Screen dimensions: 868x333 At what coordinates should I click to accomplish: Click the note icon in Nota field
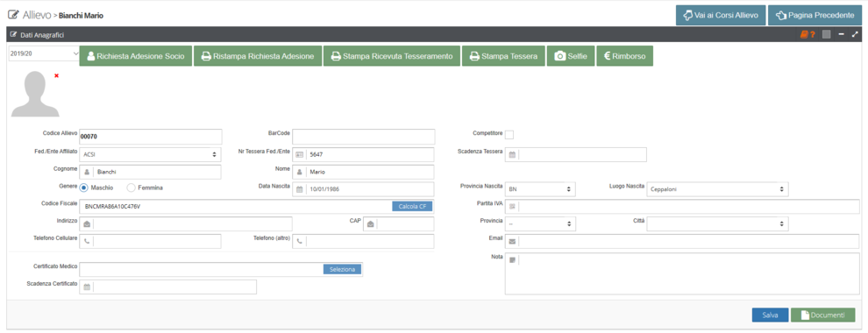pyautogui.click(x=512, y=259)
